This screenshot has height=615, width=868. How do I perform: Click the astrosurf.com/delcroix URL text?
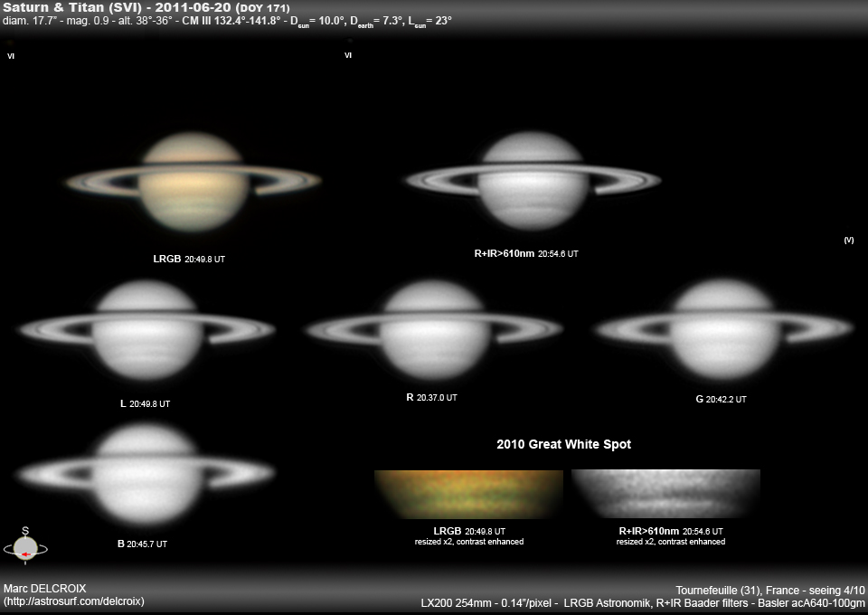[x=73, y=601]
